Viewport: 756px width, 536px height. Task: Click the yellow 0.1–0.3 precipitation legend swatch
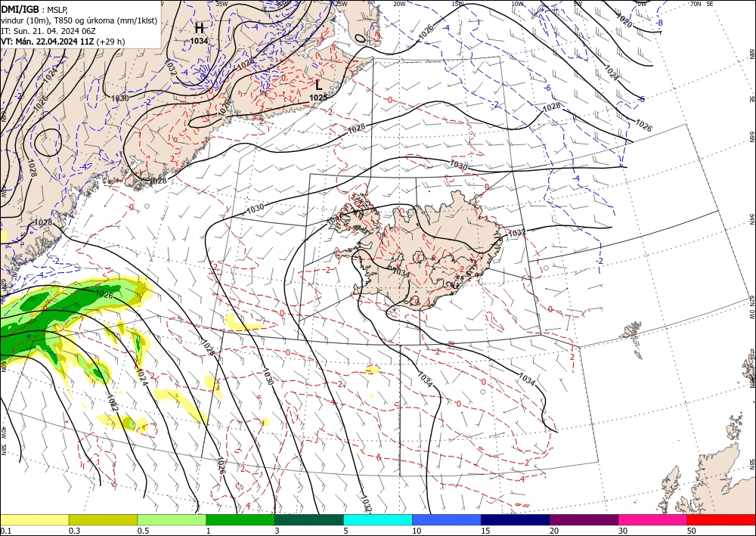[x=34, y=519]
